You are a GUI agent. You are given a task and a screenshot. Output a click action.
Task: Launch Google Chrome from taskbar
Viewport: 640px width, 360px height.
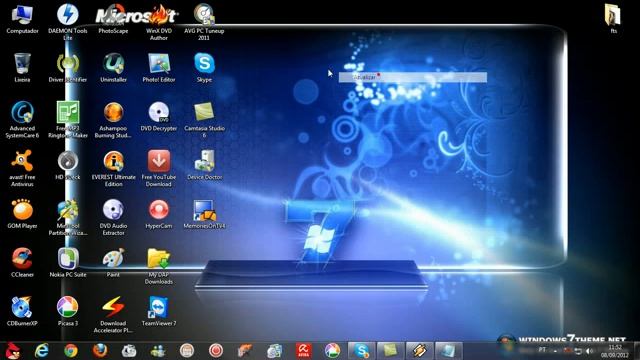pyautogui.click(x=71, y=351)
